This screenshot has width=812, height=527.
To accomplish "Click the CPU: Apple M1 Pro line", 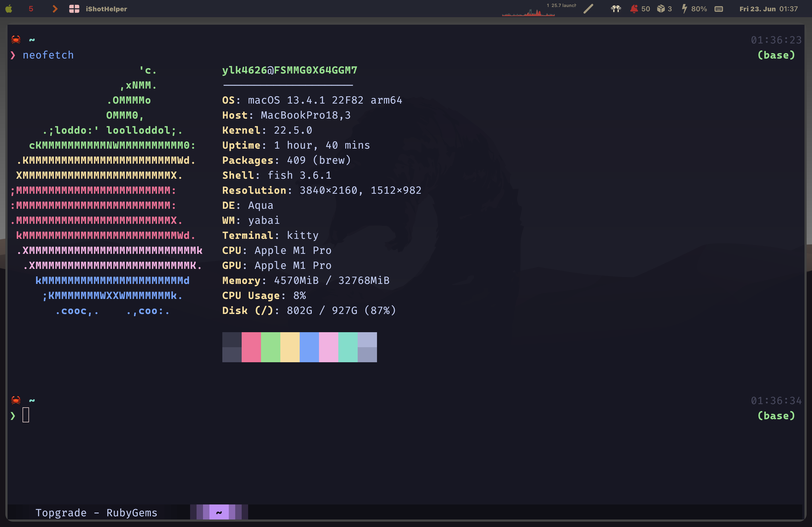I will [277, 250].
